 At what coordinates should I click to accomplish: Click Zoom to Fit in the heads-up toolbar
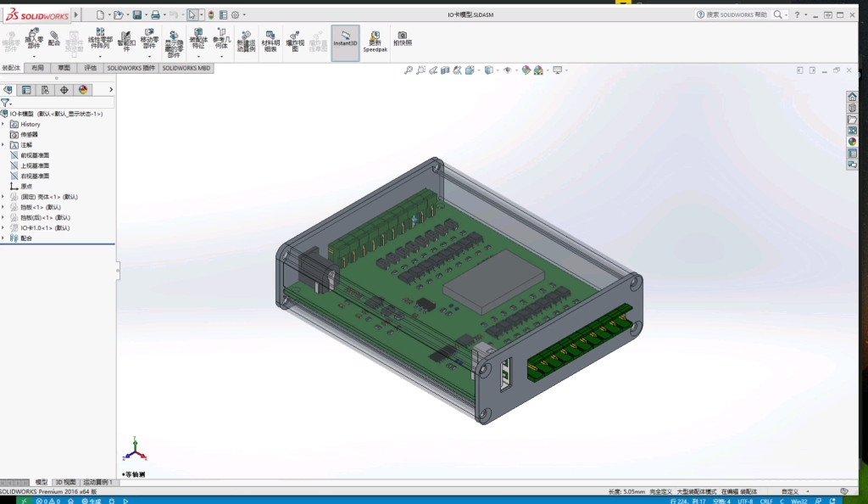click(x=409, y=70)
